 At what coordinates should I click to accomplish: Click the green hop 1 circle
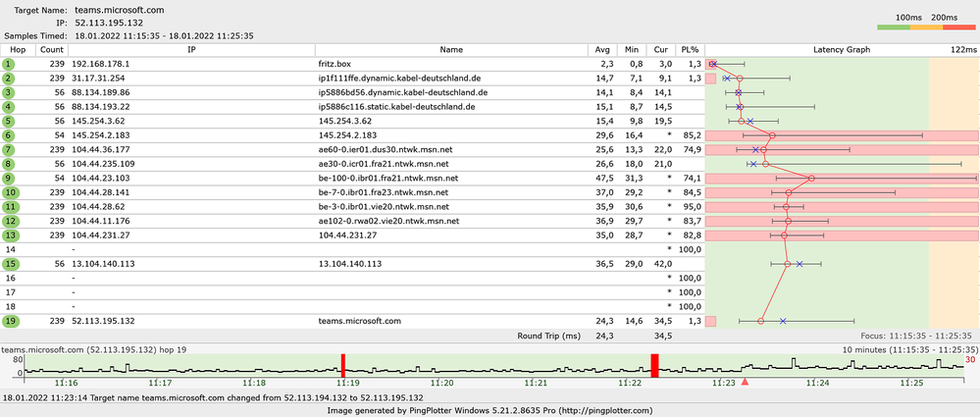click(x=9, y=64)
